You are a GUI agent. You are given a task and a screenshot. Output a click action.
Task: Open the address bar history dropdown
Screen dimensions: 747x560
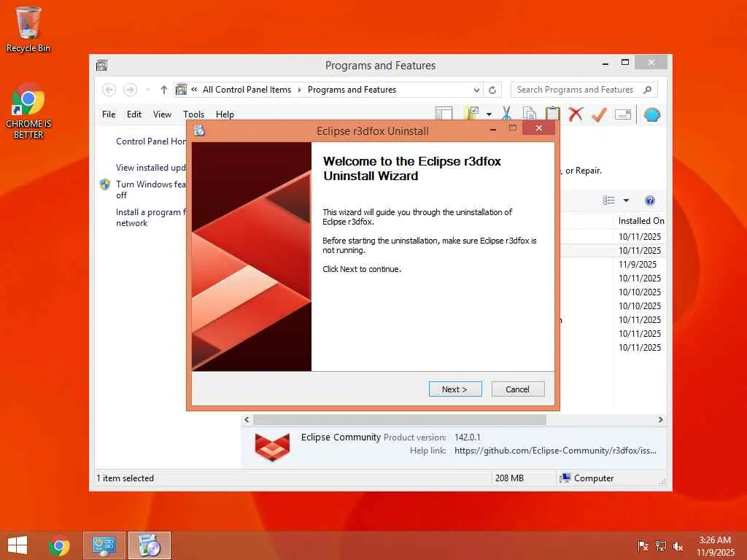pos(476,90)
